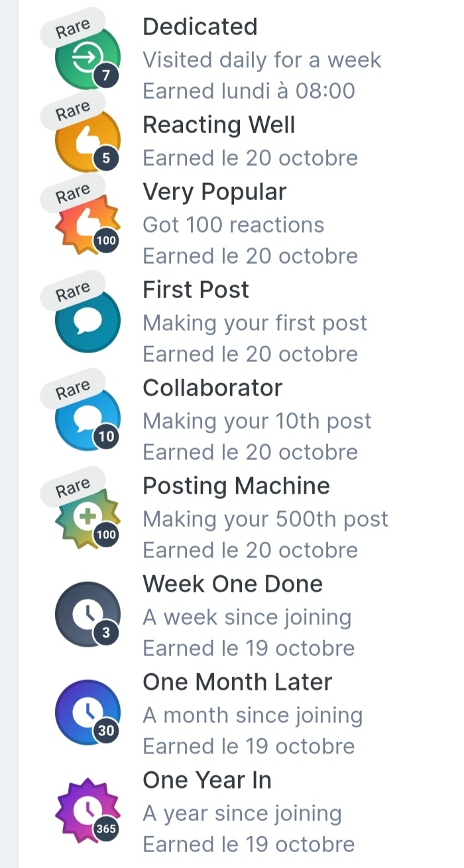The width and height of the screenshot is (464, 868).
Task: Click the Rare label on Dedicated badge
Action: (x=72, y=27)
